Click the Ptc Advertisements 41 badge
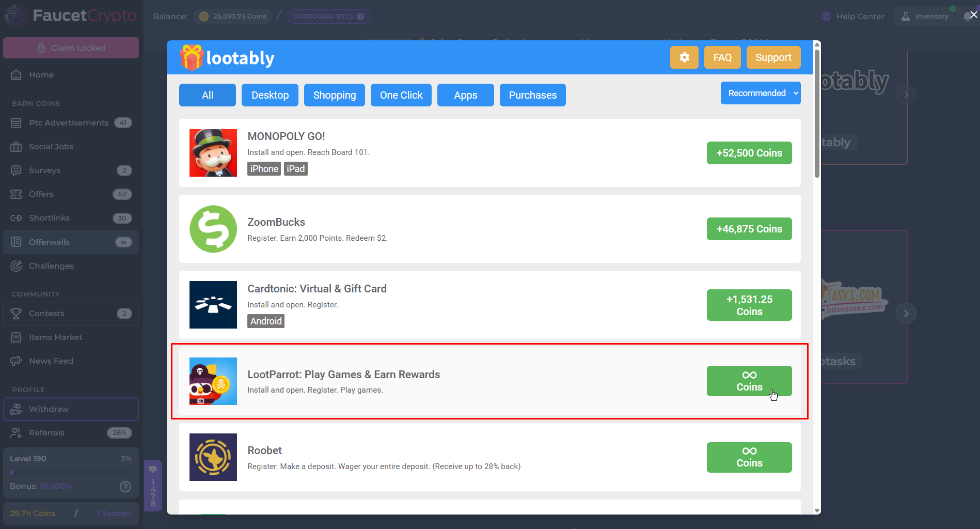Image resolution: width=980 pixels, height=529 pixels. (x=123, y=123)
